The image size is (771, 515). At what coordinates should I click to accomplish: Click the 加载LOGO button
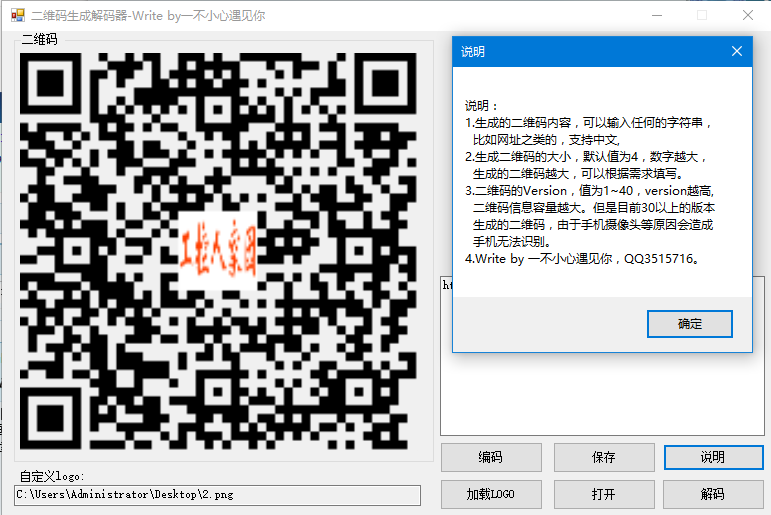click(491, 494)
